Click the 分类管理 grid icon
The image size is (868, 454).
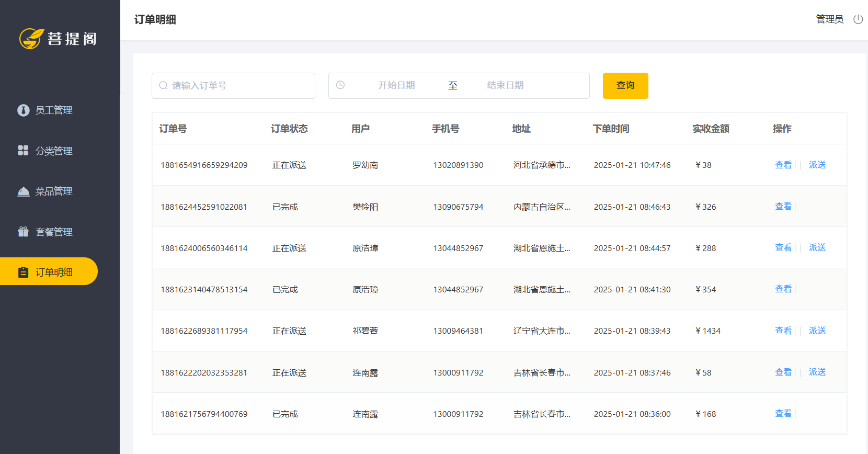tap(23, 151)
